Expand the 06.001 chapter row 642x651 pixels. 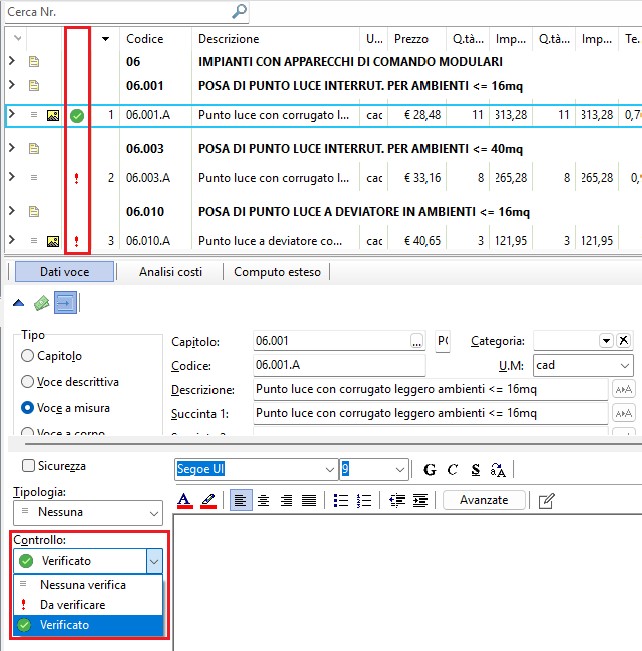[x=12, y=85]
